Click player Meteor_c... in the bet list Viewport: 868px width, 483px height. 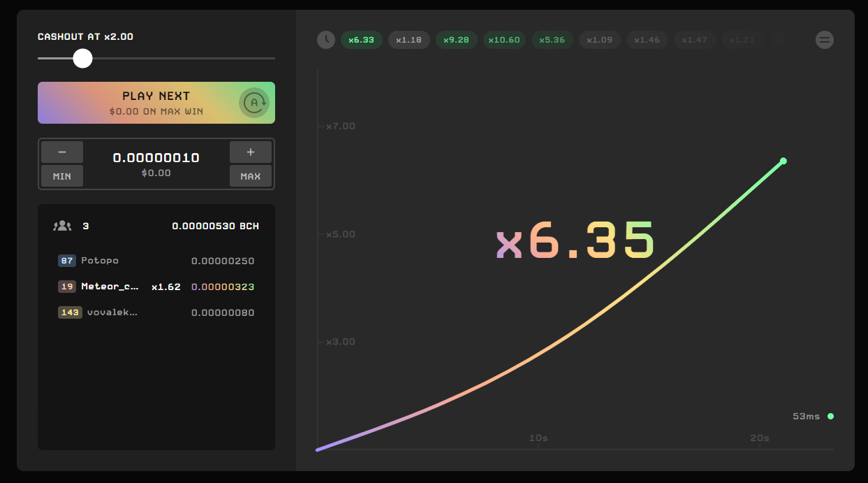tap(110, 287)
